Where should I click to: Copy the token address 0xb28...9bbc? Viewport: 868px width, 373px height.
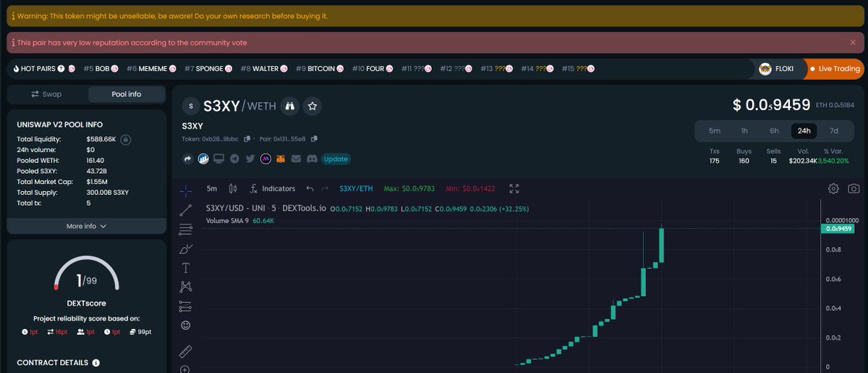pyautogui.click(x=247, y=138)
